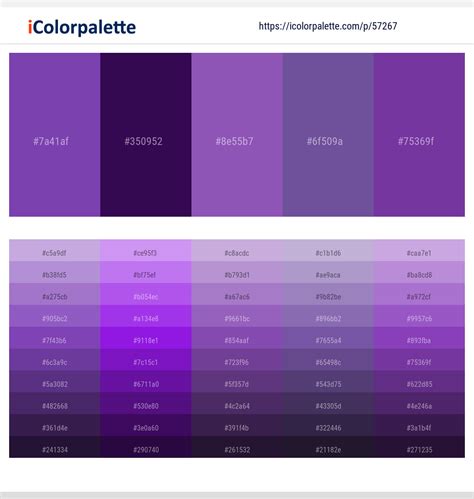Select the #9118e1 vivid purple shade
Screen dimensions: 474x499
pyautogui.click(x=146, y=338)
